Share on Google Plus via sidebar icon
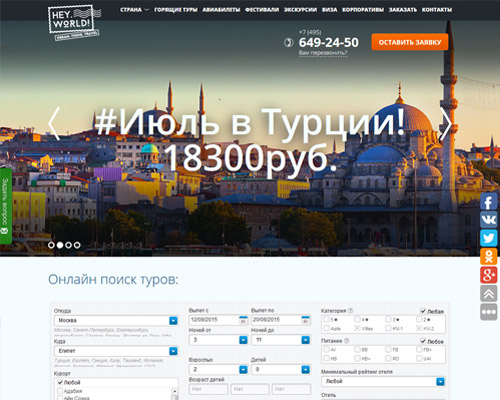 (x=489, y=275)
